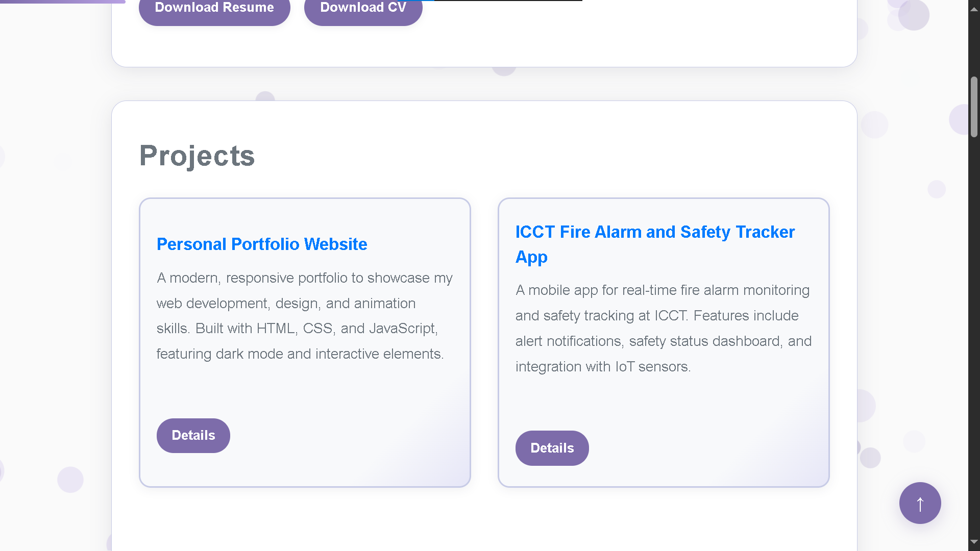Click the scrollbar track below the thumb
Screen dimensions: 980x551
click(974, 306)
